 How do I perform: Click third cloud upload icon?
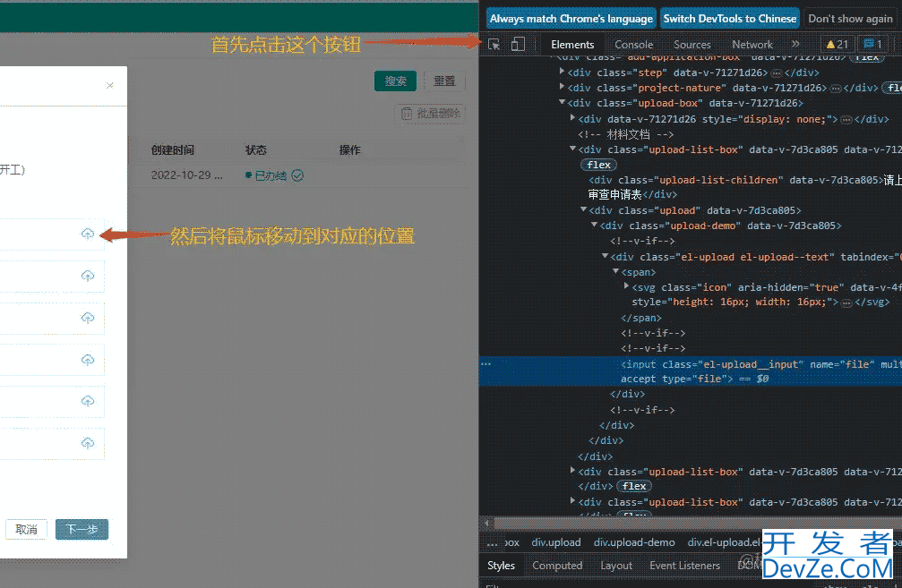tap(88, 318)
